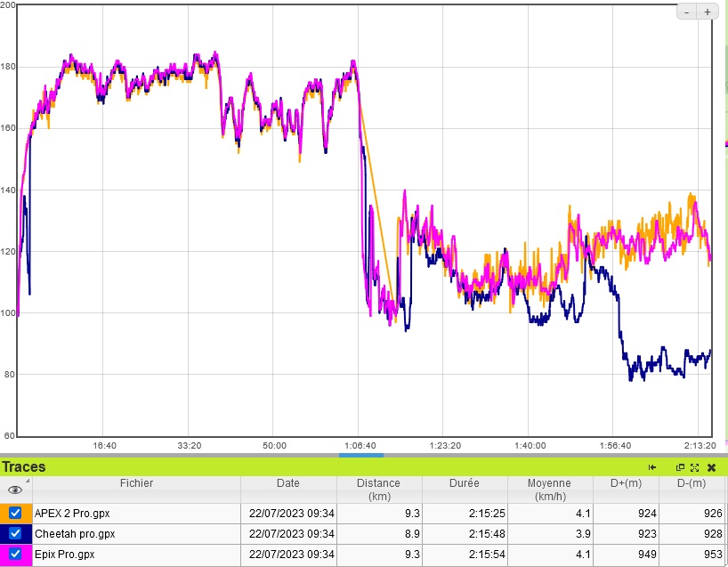Sort by the Fichier column header
Viewport: 728px width, 567px height.
(x=136, y=483)
